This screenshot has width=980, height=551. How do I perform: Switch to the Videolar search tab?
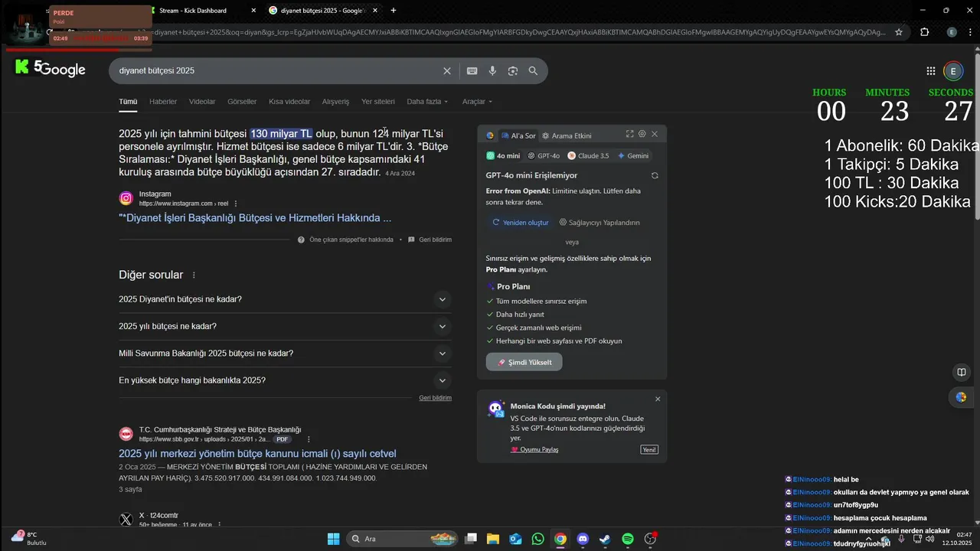coord(202,102)
